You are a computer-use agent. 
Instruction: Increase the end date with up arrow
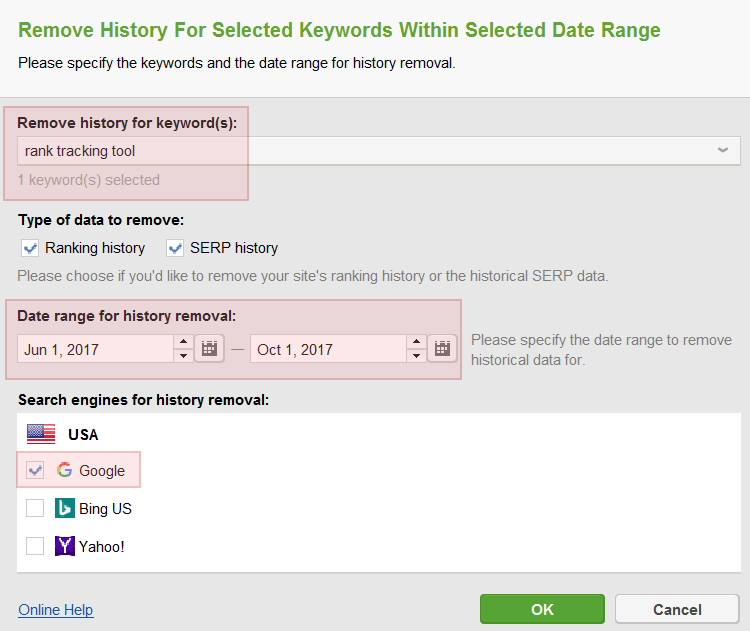point(417,342)
